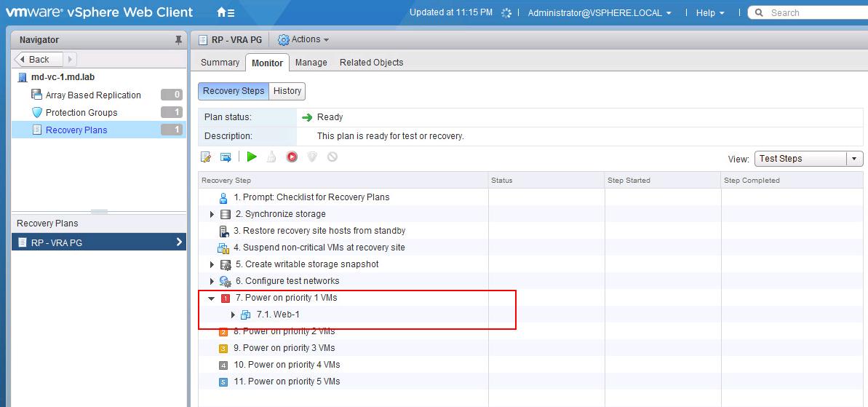
Task: Click the writable storage snapshot icon
Action: click(226, 265)
